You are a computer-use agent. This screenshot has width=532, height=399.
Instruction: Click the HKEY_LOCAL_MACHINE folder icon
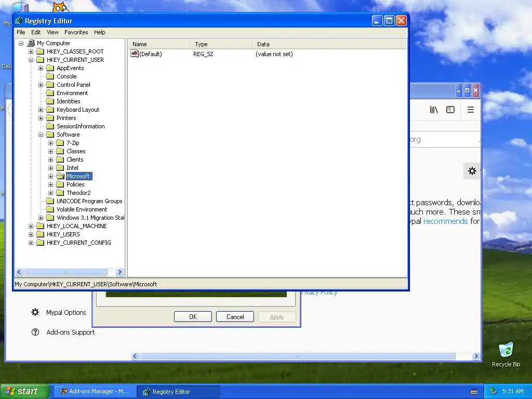pyautogui.click(x=41, y=226)
